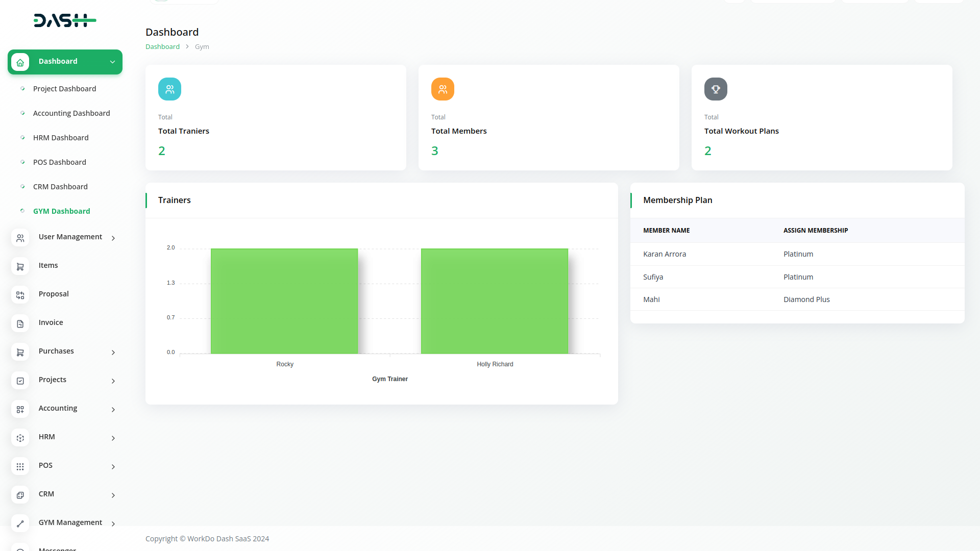Click the Karan Arrora membership row
980x551 pixels.
click(796, 254)
